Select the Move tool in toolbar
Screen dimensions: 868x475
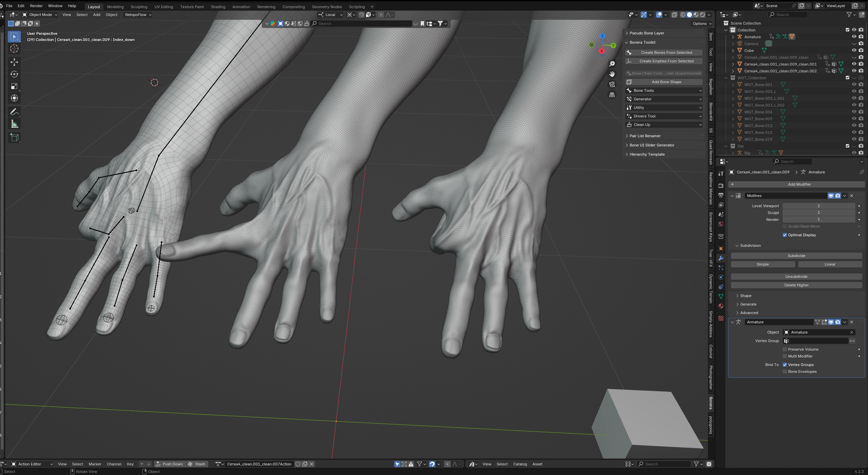click(14, 62)
